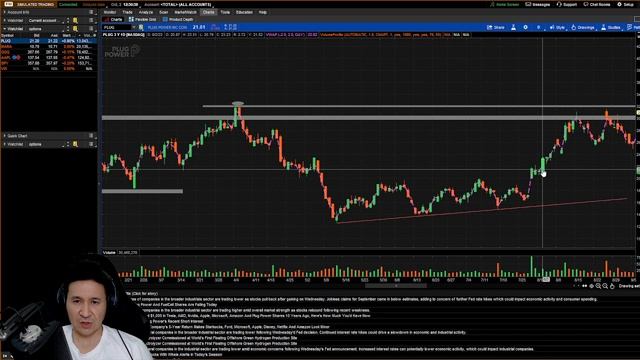Switch to the Tools tab

pyautogui.click(x=225, y=12)
